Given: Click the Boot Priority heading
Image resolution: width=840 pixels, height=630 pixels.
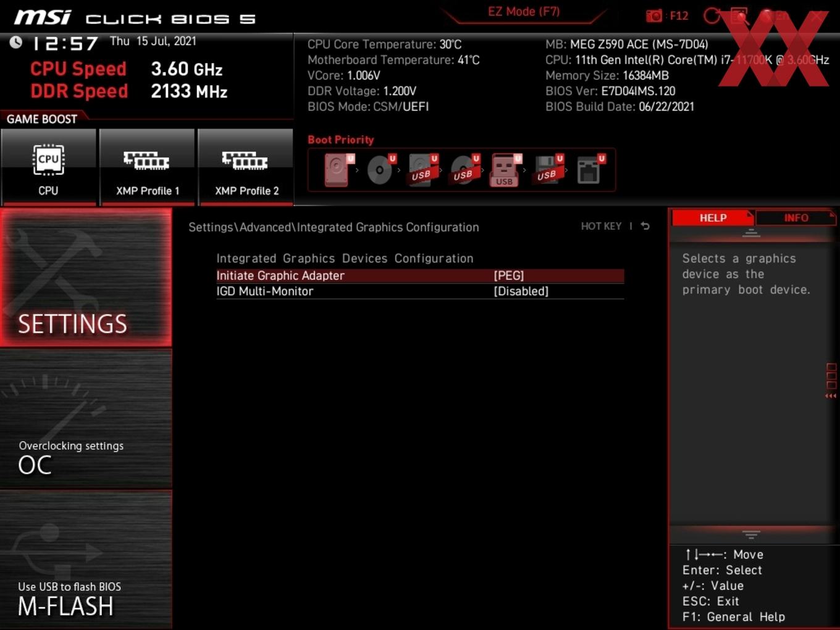Looking at the screenshot, I should click(341, 140).
